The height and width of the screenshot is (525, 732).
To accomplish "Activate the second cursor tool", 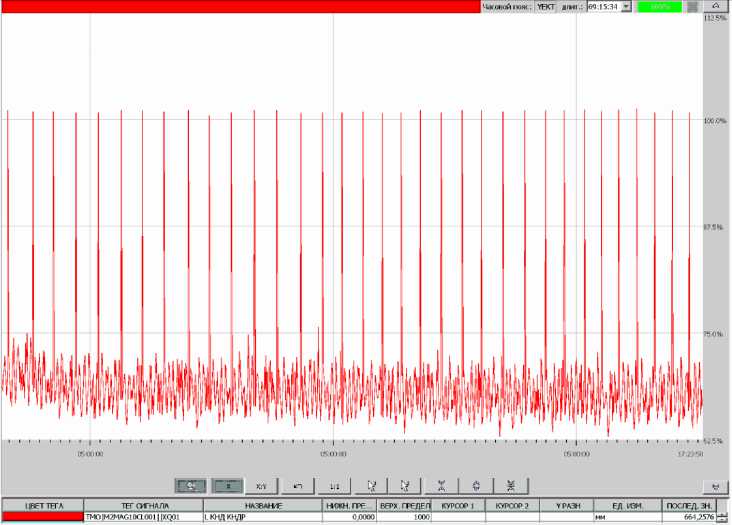I will (404, 485).
